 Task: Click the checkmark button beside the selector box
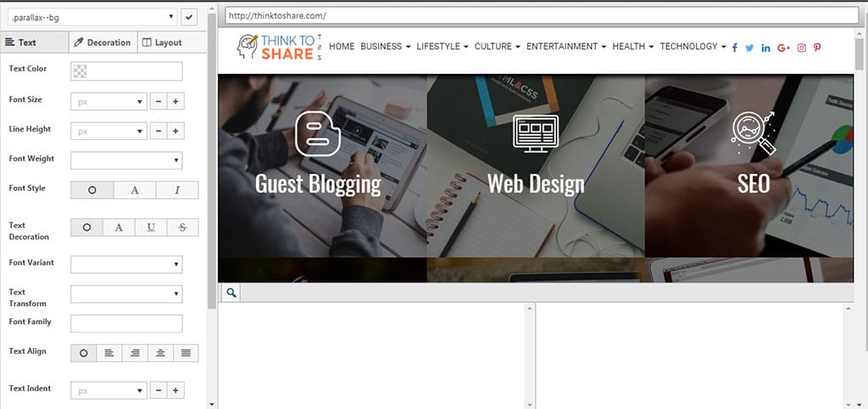point(189,17)
